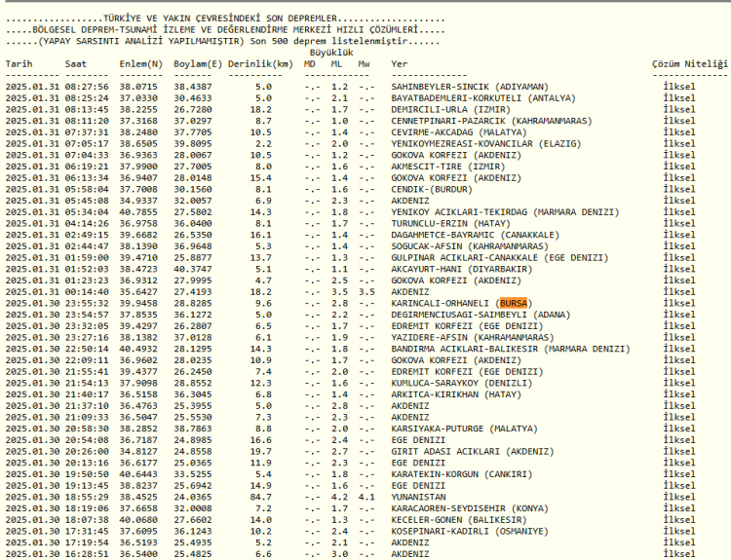Select the GIRIT ADASI ACIKLARI (AKDENIZ) entry
The height and width of the screenshot is (560, 731).
[x=469, y=451]
